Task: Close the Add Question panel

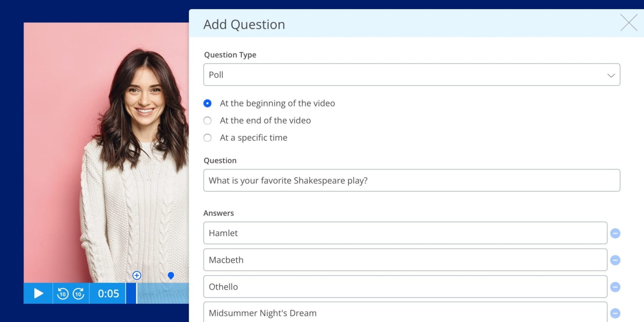Action: tap(629, 23)
